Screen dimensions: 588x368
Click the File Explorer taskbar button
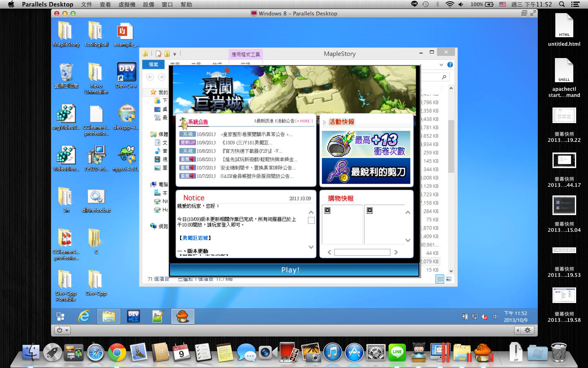(x=109, y=316)
